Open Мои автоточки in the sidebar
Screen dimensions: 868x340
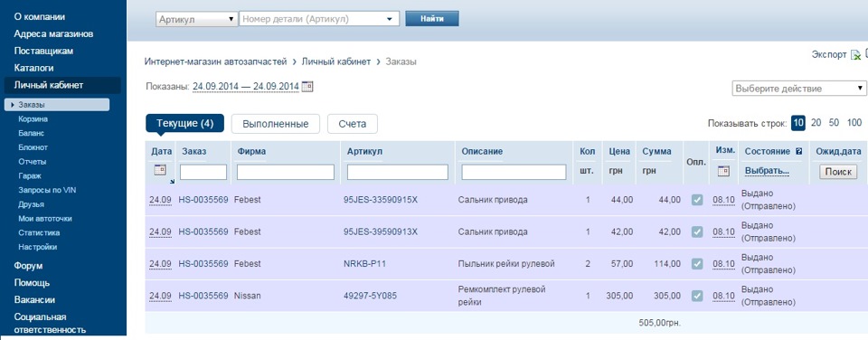(x=45, y=219)
